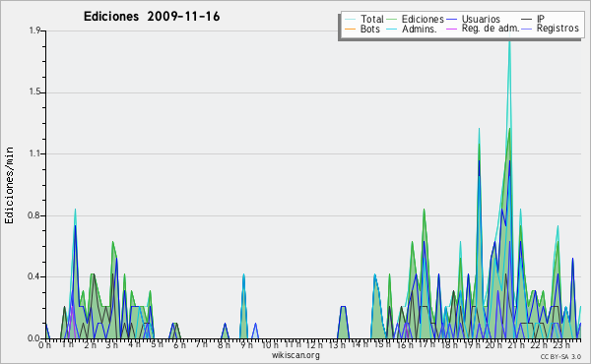Image resolution: width=591 pixels, height=364 pixels.
Task: Click the orange Bots legend swatch
Action: [x=350, y=29]
